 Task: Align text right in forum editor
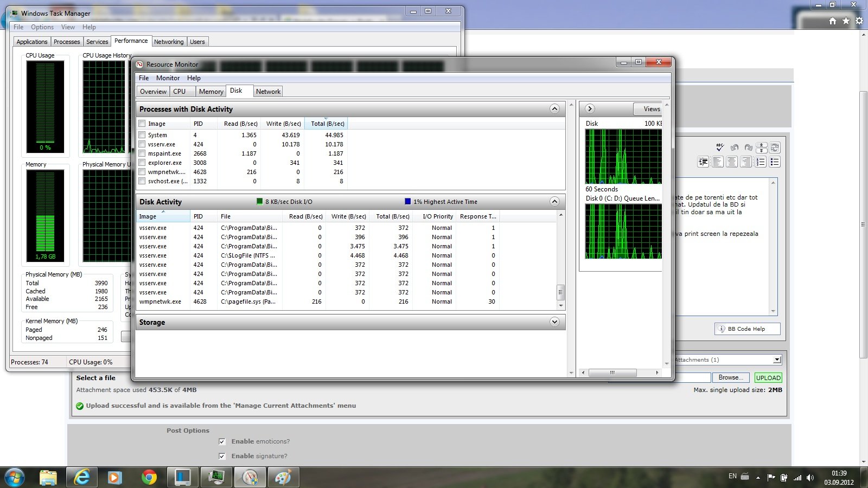click(x=746, y=162)
